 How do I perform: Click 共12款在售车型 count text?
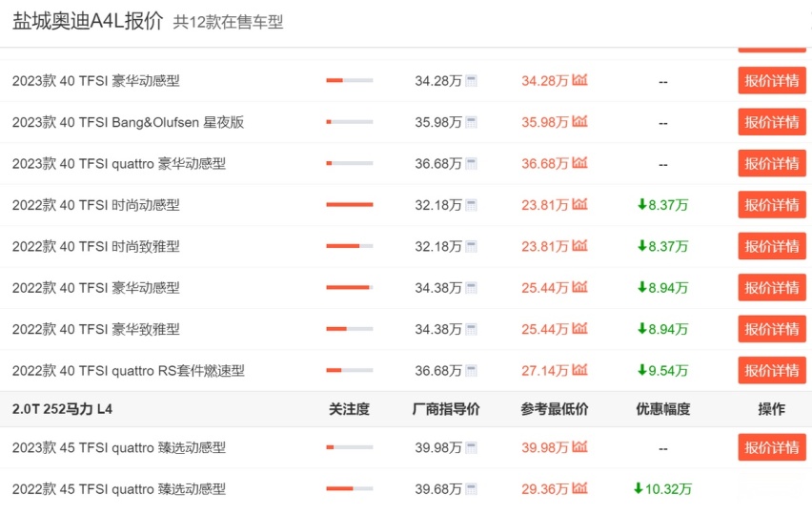click(x=228, y=22)
